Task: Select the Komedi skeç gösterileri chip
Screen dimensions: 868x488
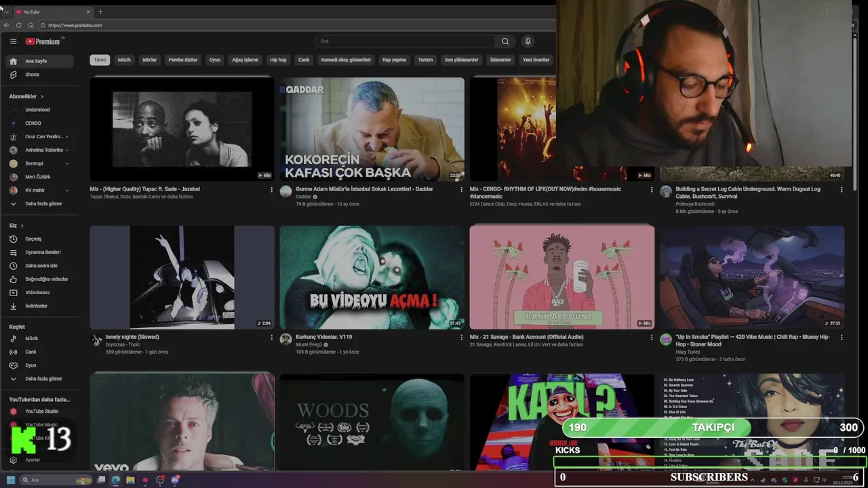Action: point(346,60)
